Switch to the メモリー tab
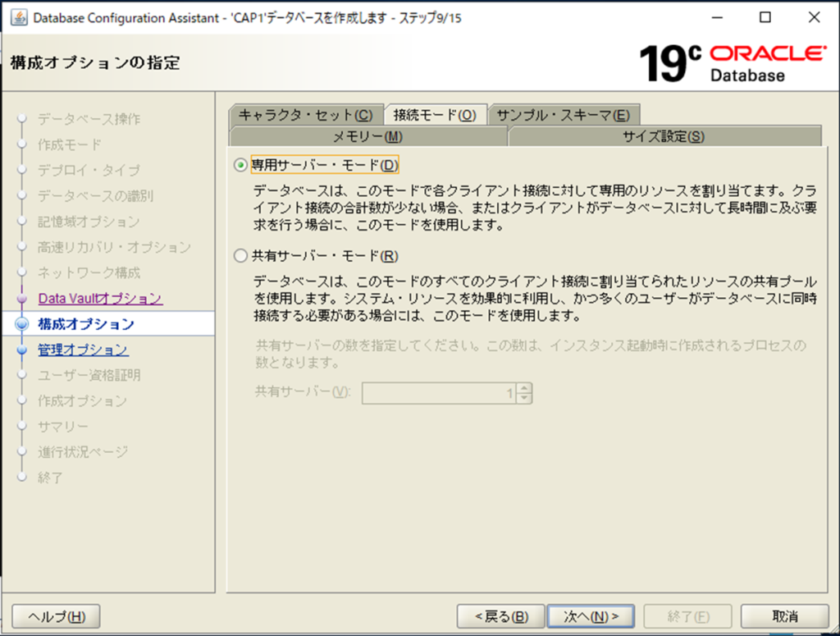This screenshot has height=636, width=840. (x=367, y=136)
